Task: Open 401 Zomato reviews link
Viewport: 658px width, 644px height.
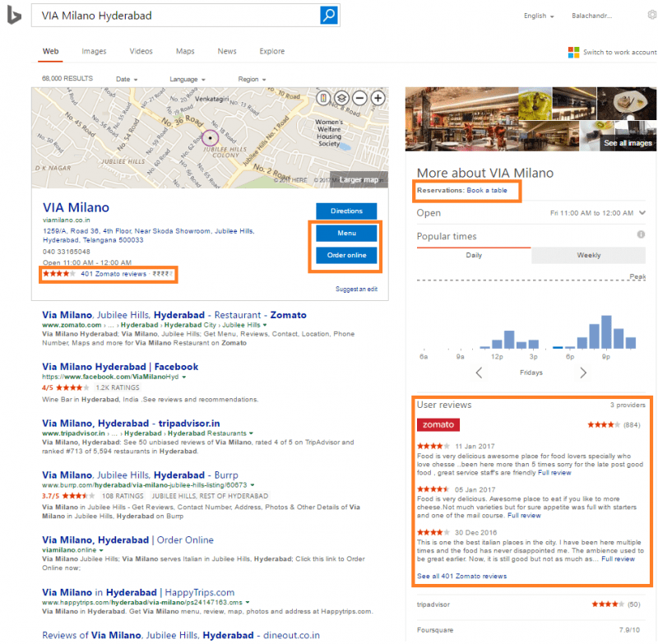Action: click(x=114, y=274)
